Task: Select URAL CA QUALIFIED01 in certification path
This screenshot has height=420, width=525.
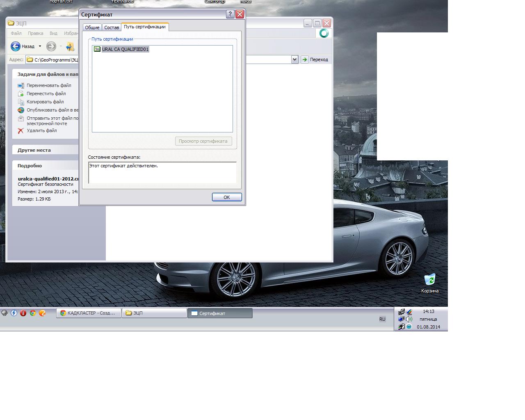Action: (x=125, y=49)
